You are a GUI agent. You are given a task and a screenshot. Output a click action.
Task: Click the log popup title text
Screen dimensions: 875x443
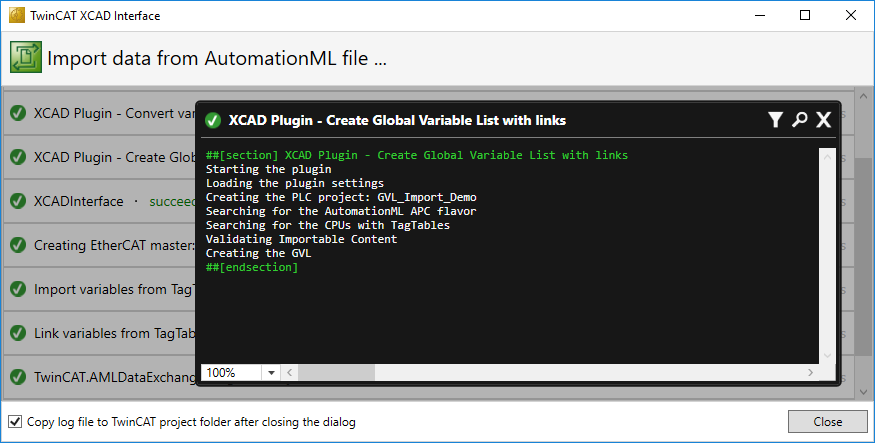[x=397, y=121]
